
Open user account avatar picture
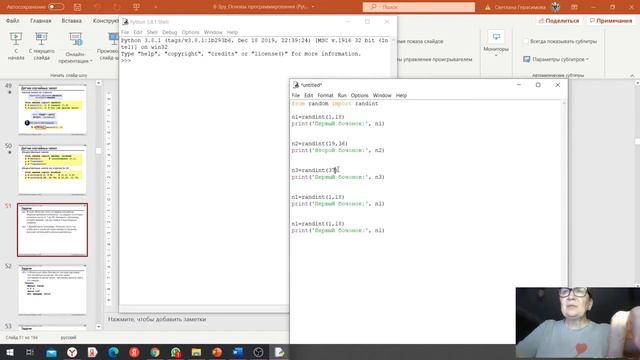[x=556, y=7]
